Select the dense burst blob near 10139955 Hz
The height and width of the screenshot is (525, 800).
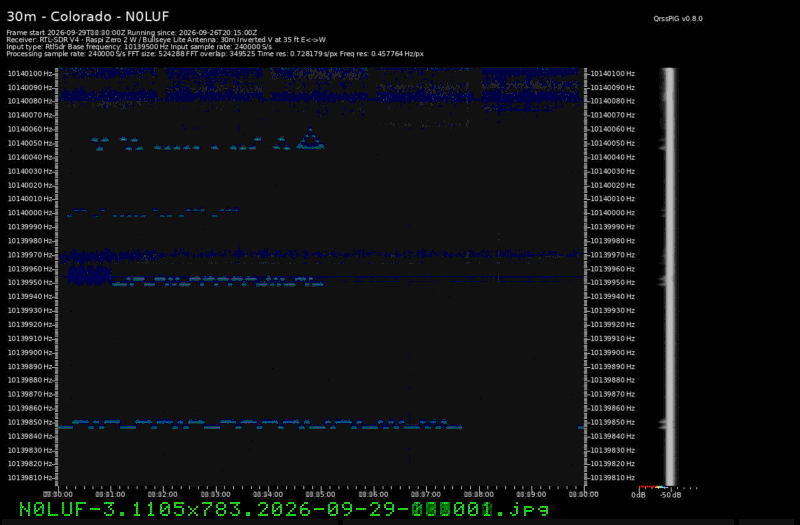pyautogui.click(x=89, y=276)
